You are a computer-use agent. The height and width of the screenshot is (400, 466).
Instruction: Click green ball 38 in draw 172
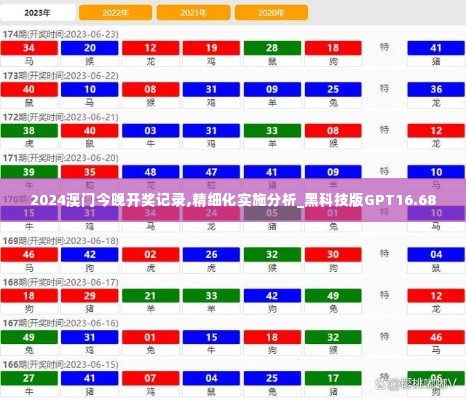[x=29, y=131]
